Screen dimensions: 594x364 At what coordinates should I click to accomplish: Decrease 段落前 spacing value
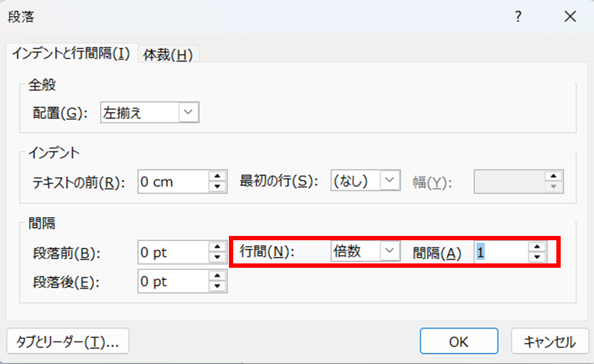217,258
